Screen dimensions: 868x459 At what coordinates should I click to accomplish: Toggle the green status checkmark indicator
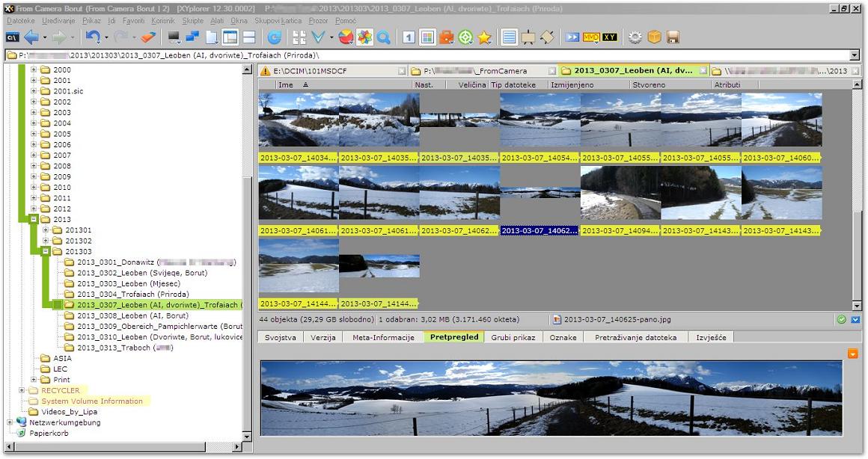[842, 320]
